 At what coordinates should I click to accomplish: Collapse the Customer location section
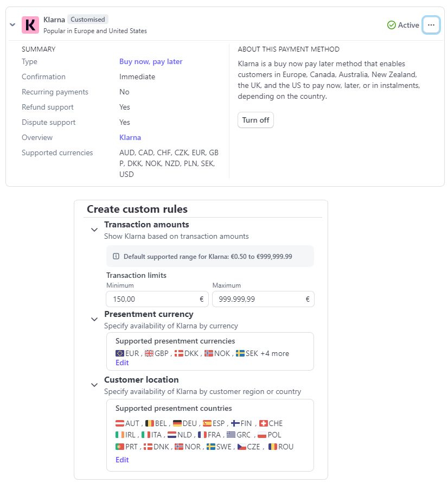tap(94, 385)
